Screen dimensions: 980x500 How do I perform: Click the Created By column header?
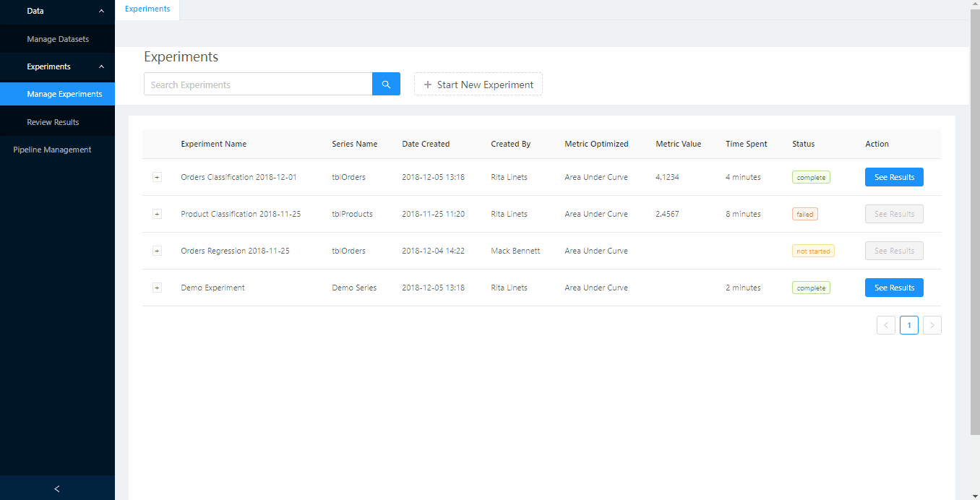[x=510, y=144]
